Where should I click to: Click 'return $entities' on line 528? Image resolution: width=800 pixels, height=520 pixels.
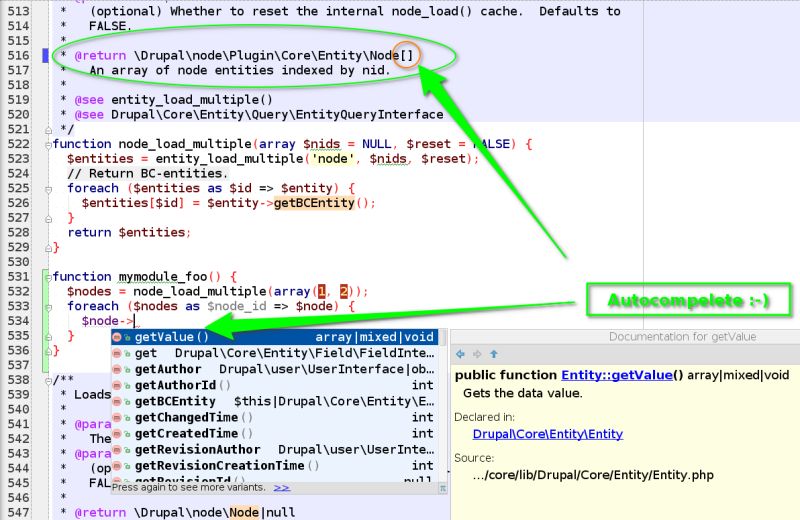point(126,233)
